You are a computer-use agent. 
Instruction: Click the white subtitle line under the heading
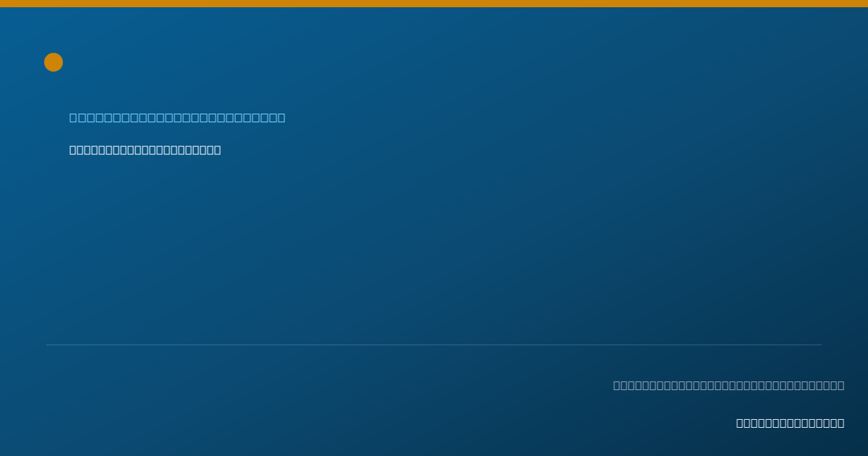(145, 150)
